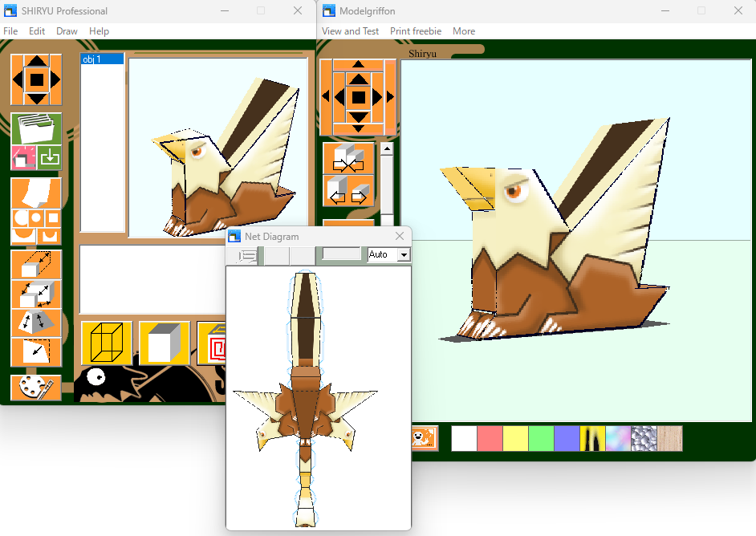This screenshot has height=536, width=756.
Task: Click the down arrow on SHIRYU direction pad
Action: [37, 99]
